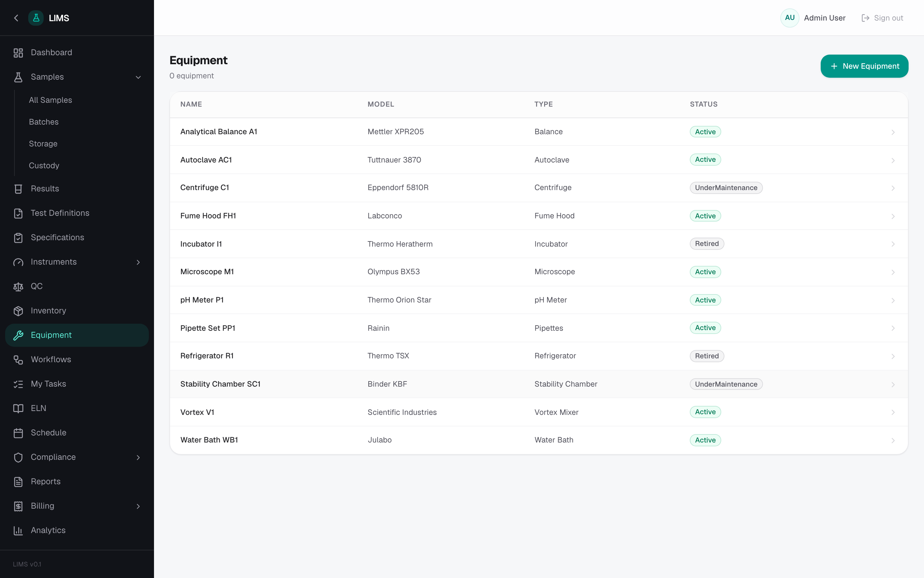Click the plus icon in New Equipment
The height and width of the screenshot is (578, 924).
pos(834,66)
